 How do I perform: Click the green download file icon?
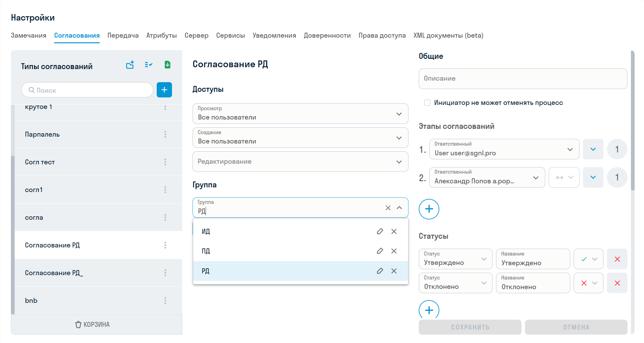[x=167, y=65]
